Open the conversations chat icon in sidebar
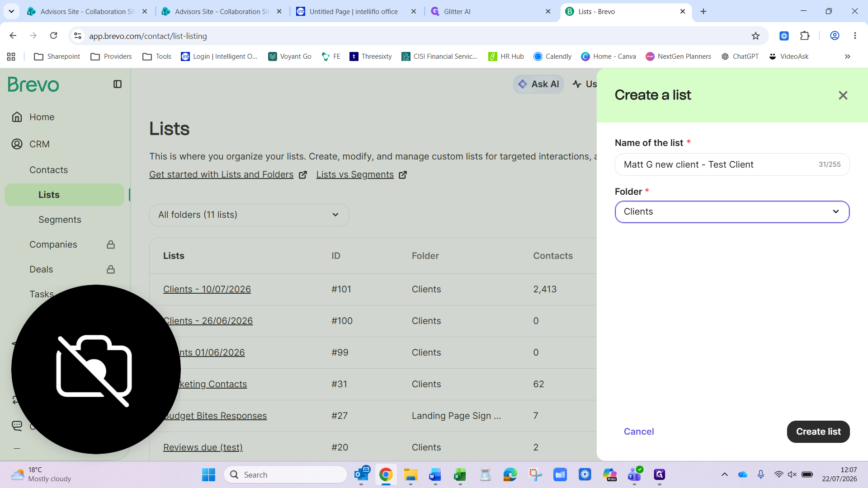Viewport: 868px width, 488px height. coord(17,426)
